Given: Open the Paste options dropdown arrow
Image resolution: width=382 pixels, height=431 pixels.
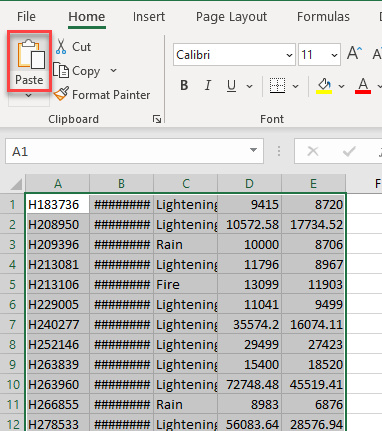Looking at the screenshot, I should [29, 95].
